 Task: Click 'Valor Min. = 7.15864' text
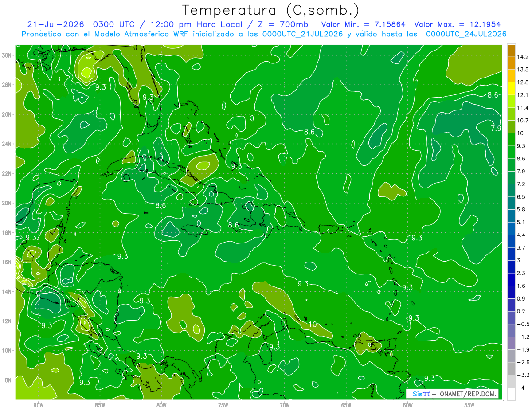363,24
